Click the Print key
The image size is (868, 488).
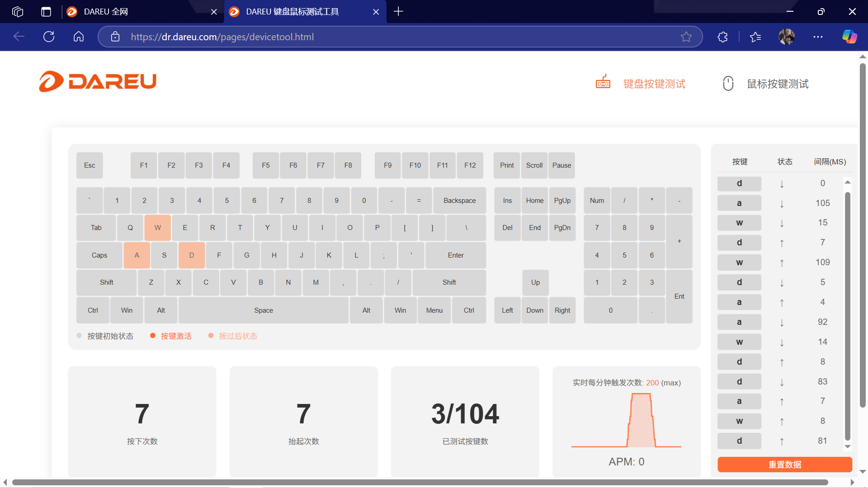click(x=507, y=165)
